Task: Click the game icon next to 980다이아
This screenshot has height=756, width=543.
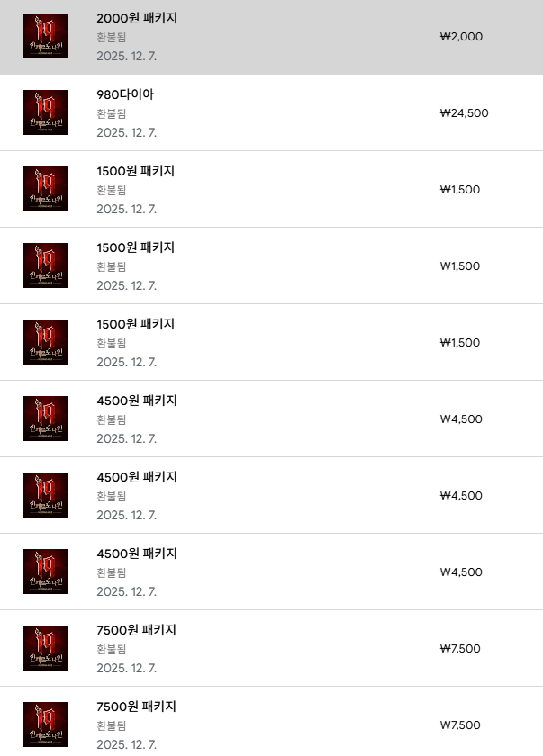Action: pyautogui.click(x=46, y=112)
